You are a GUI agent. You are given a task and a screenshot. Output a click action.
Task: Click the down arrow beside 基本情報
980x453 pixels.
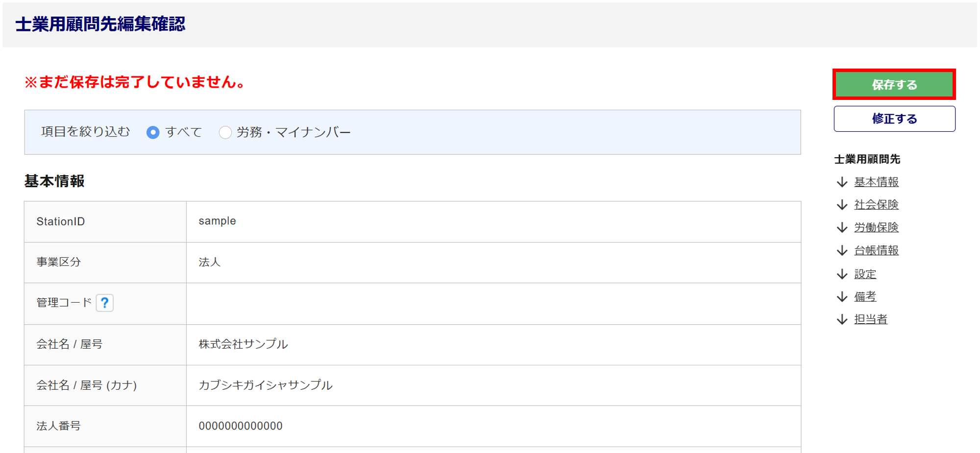click(842, 182)
